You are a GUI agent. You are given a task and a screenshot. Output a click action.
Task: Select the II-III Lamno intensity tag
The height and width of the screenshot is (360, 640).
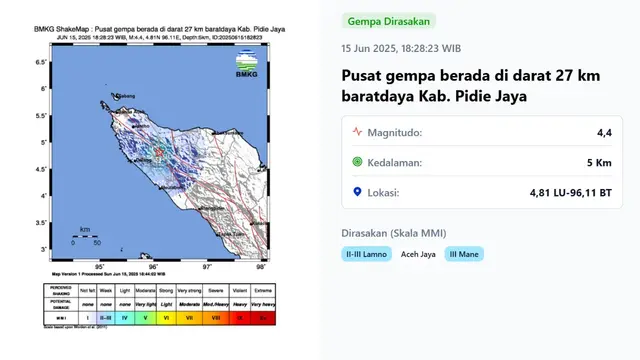point(367,254)
